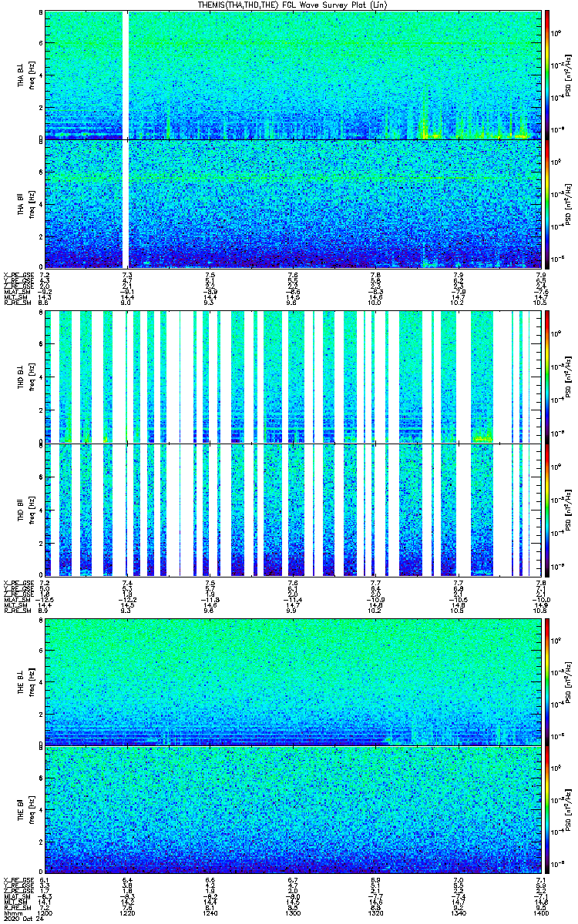The width and height of the screenshot is (578, 924).
Task: Click the 'THA B∥ freq [Hz]' axis label
Action: tap(26, 203)
